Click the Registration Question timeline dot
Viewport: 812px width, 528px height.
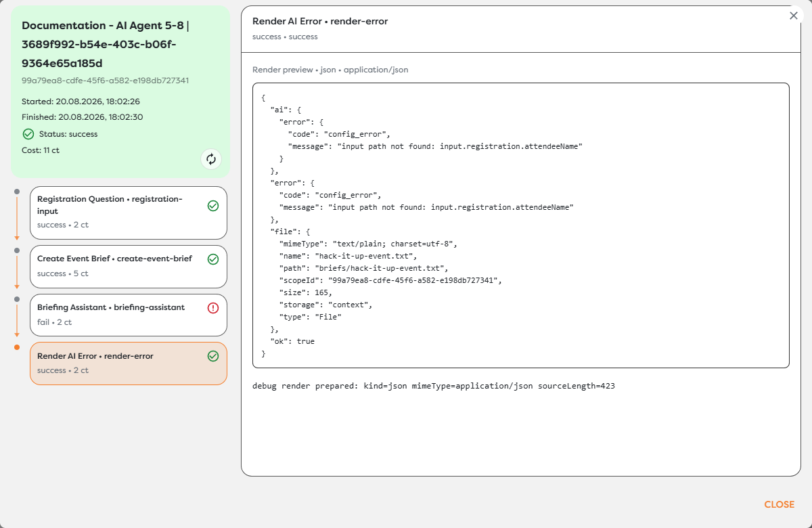pos(17,192)
